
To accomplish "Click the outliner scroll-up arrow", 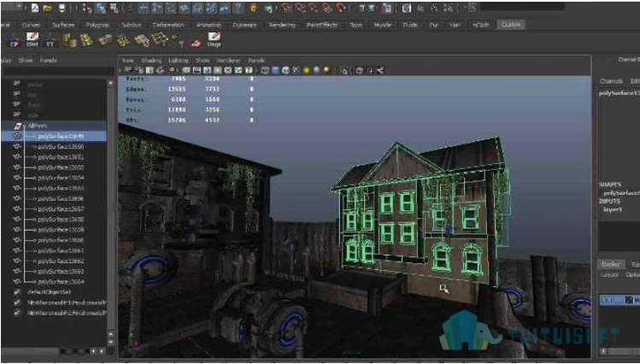I will tap(110, 83).
